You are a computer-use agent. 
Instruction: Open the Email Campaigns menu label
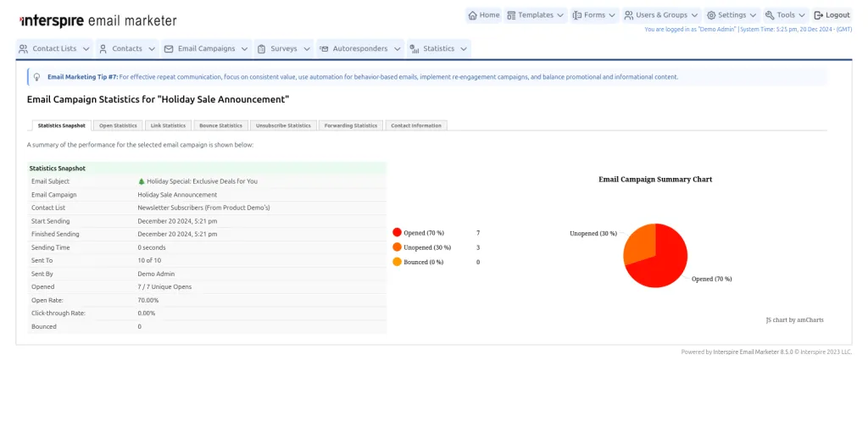[207, 48]
